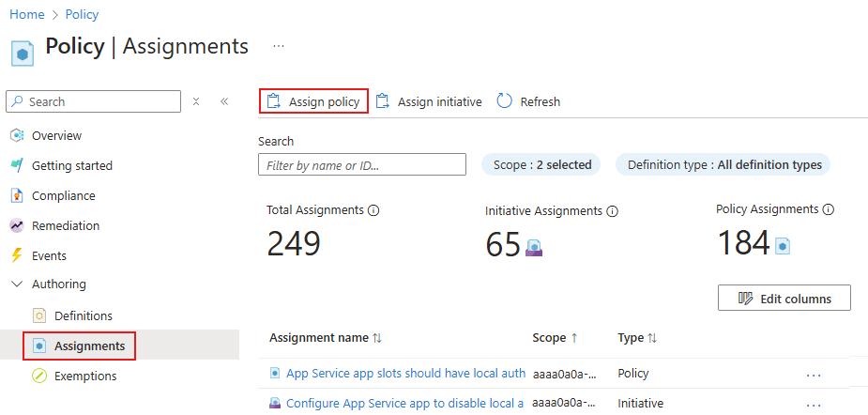Click the Policy Assignments info icon

point(829,209)
